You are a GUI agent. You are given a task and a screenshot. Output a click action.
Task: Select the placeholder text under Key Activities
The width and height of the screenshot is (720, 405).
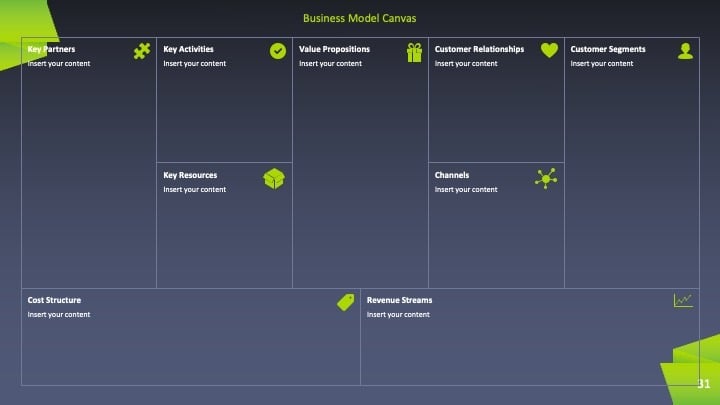click(x=195, y=63)
